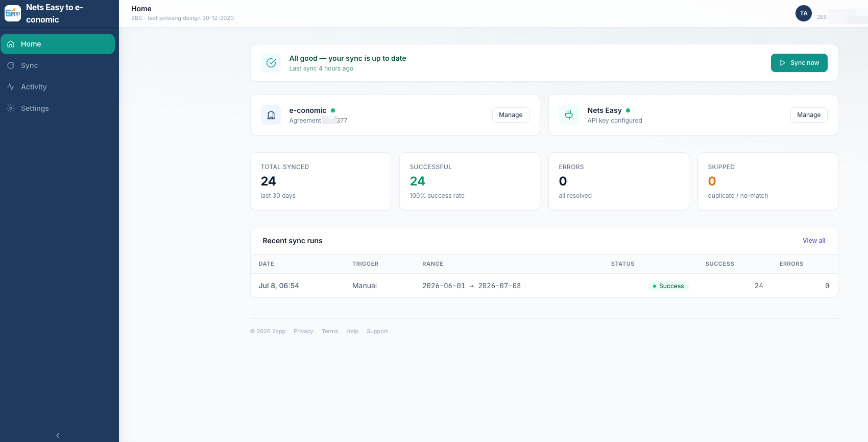Click the Activity pulse icon
Screen dimensions: 868x442
11,87
